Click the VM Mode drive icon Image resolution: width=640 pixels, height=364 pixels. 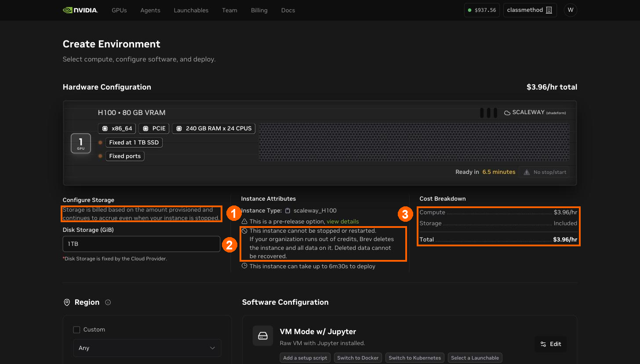pos(263,336)
